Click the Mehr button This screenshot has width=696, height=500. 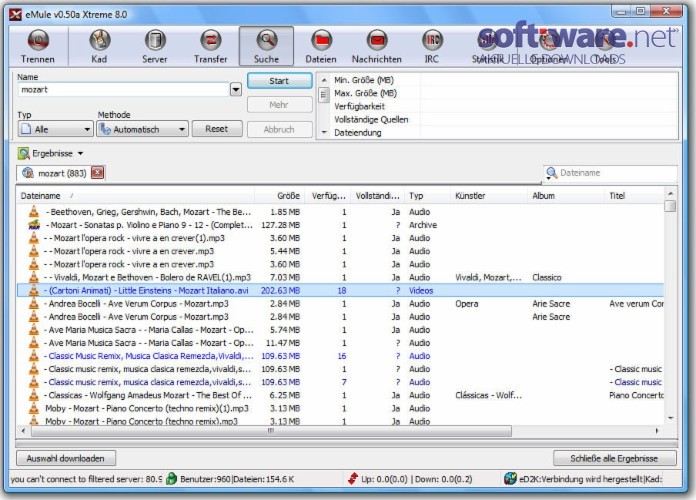tap(279, 105)
